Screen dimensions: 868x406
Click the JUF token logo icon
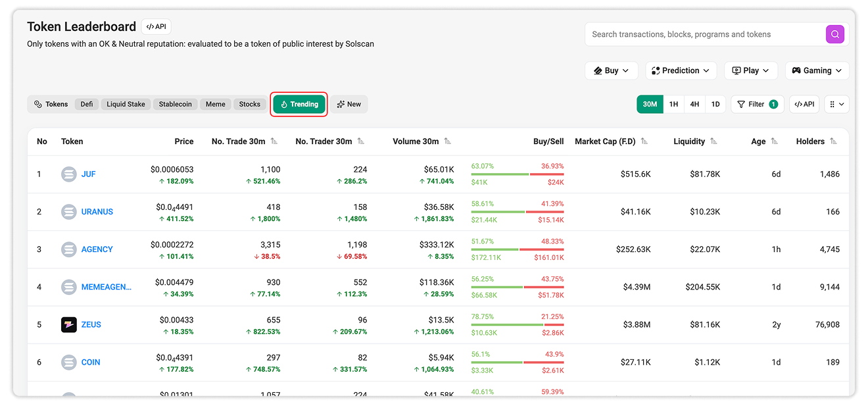tap(69, 174)
